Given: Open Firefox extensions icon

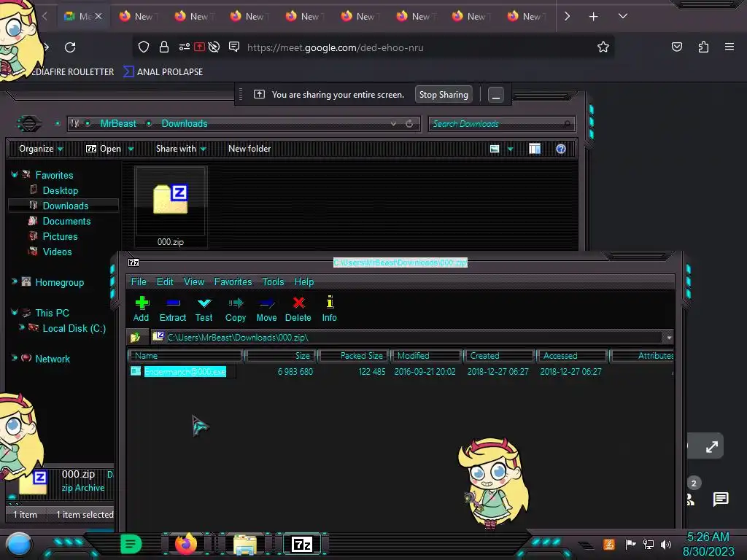Looking at the screenshot, I should 703,47.
